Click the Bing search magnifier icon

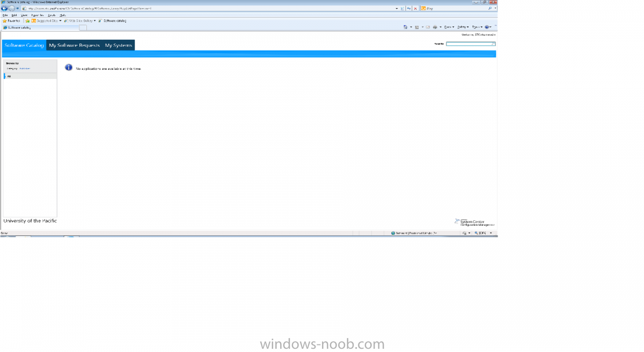click(x=489, y=9)
